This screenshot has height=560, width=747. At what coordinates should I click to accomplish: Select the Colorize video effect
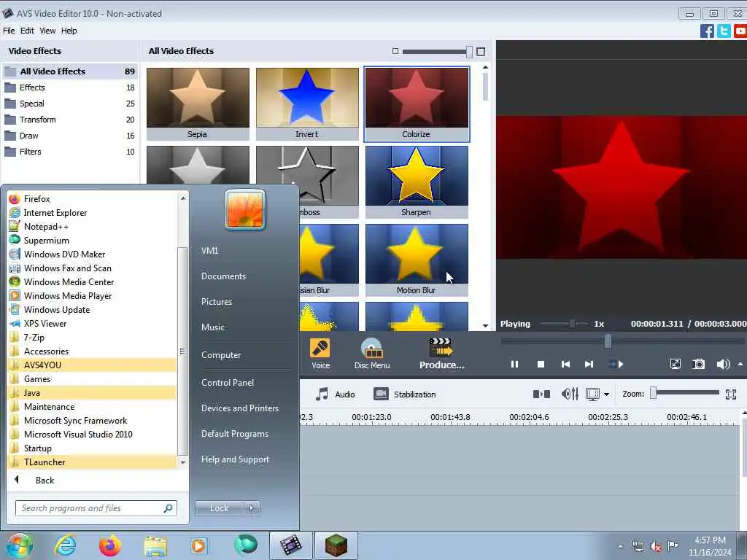(417, 104)
